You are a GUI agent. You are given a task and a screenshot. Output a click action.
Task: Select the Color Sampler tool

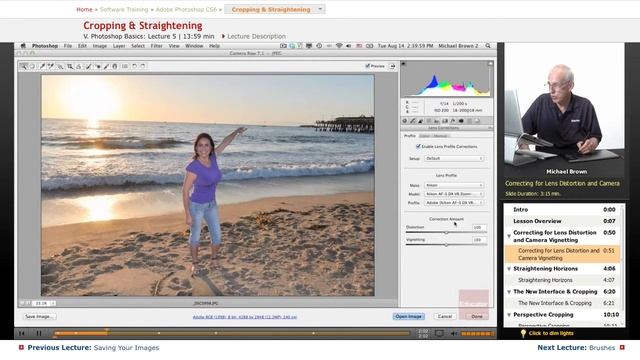coord(51,66)
